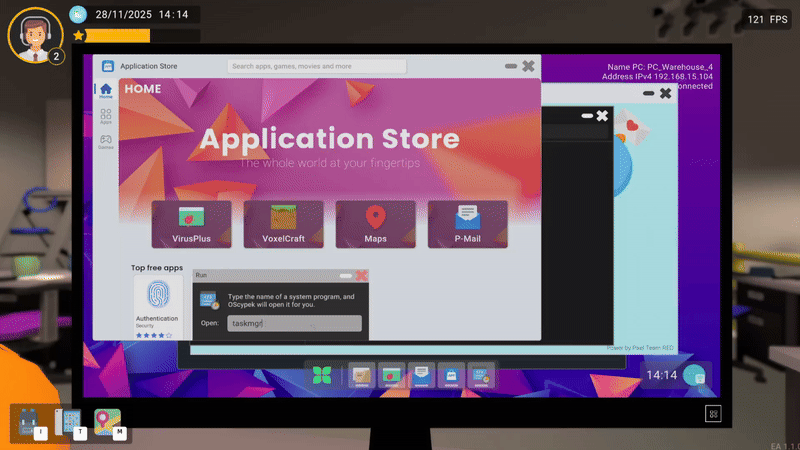This screenshot has width=800, height=450.
Task: Open the Apps category in sidebar
Action: pyautogui.click(x=106, y=116)
